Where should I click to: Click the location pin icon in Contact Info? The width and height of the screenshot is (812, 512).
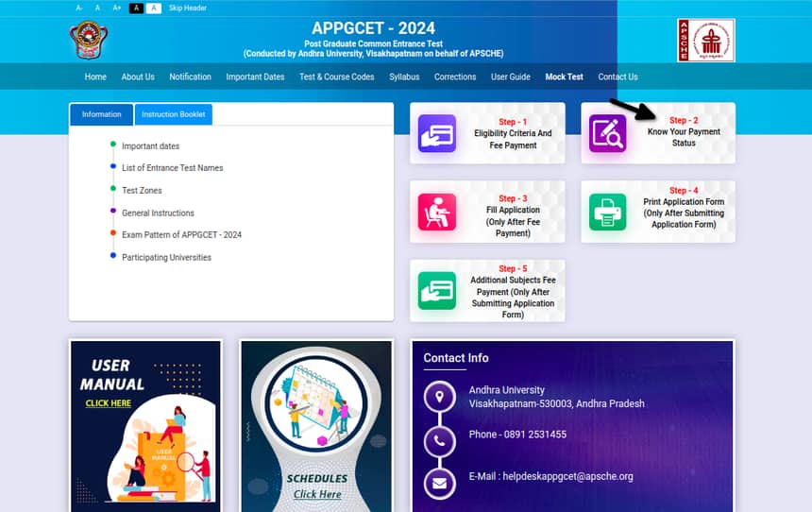[x=439, y=397]
